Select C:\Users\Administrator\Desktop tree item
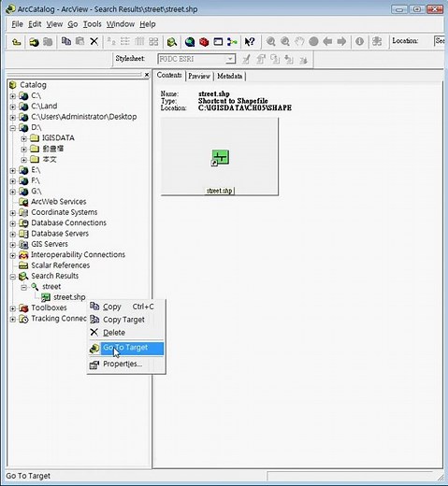Viewport: 448px width, 486px height. [x=84, y=117]
